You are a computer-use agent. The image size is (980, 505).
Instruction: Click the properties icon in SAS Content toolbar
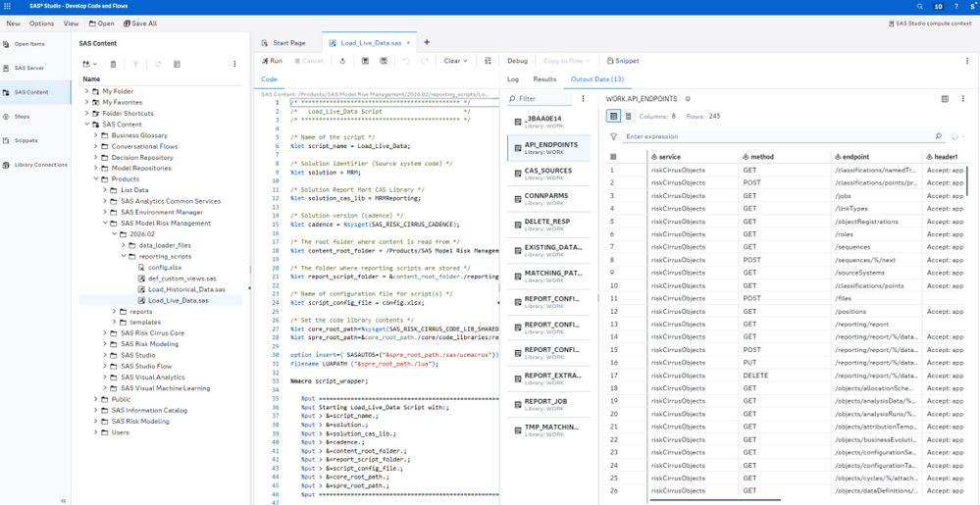pos(177,64)
